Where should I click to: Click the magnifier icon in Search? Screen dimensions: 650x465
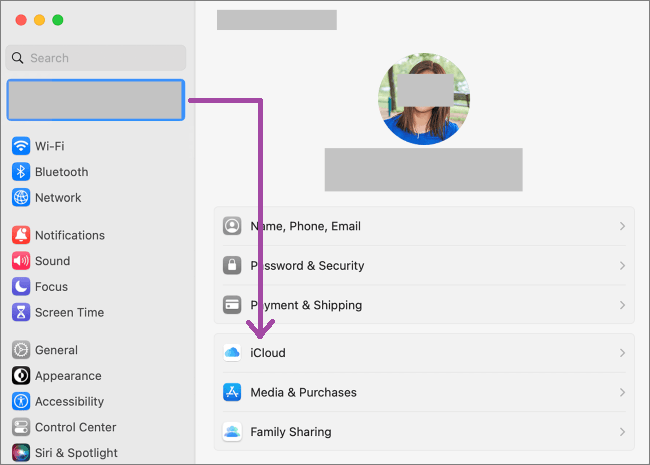coord(17,58)
